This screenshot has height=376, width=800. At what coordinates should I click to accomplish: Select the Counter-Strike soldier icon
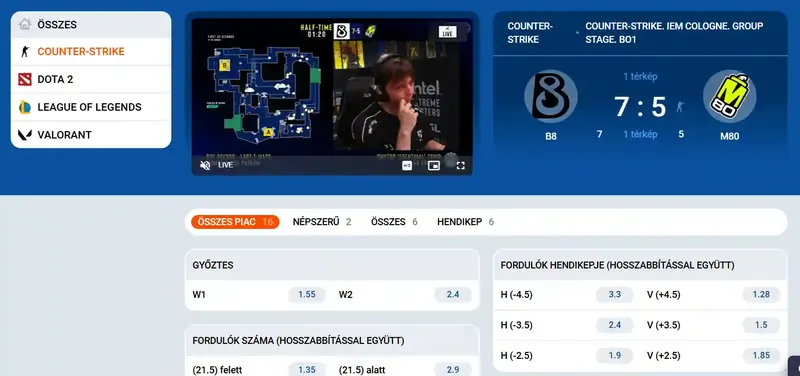point(24,52)
